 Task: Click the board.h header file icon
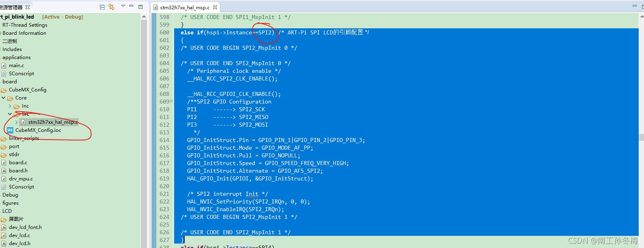click(x=4, y=170)
